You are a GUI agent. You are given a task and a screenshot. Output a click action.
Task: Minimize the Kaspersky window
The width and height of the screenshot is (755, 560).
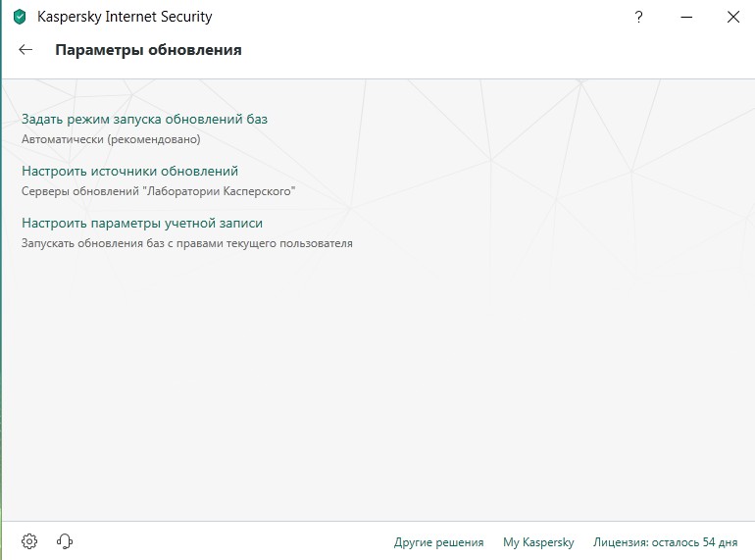(685, 17)
